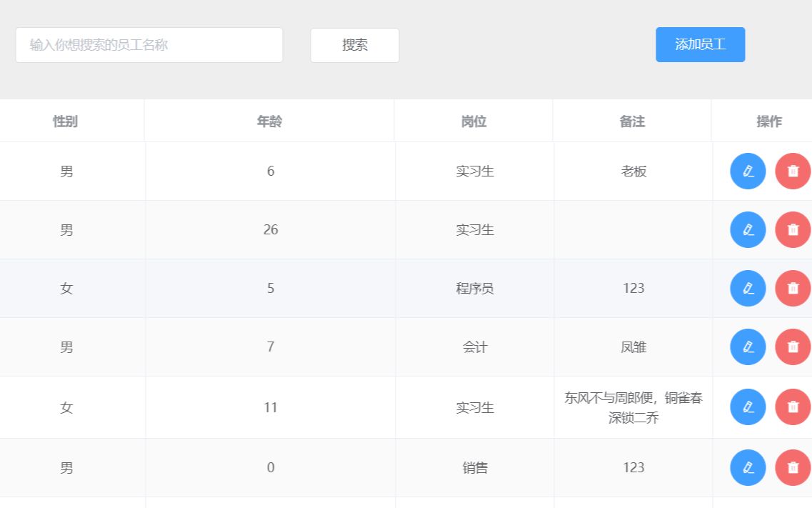Click the 备注 column header
The width and height of the screenshot is (812, 508).
pos(633,121)
